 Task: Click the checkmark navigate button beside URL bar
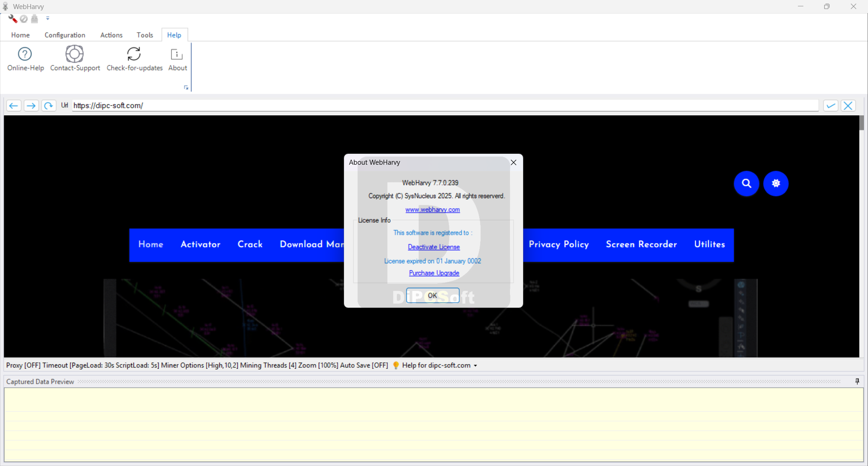830,105
